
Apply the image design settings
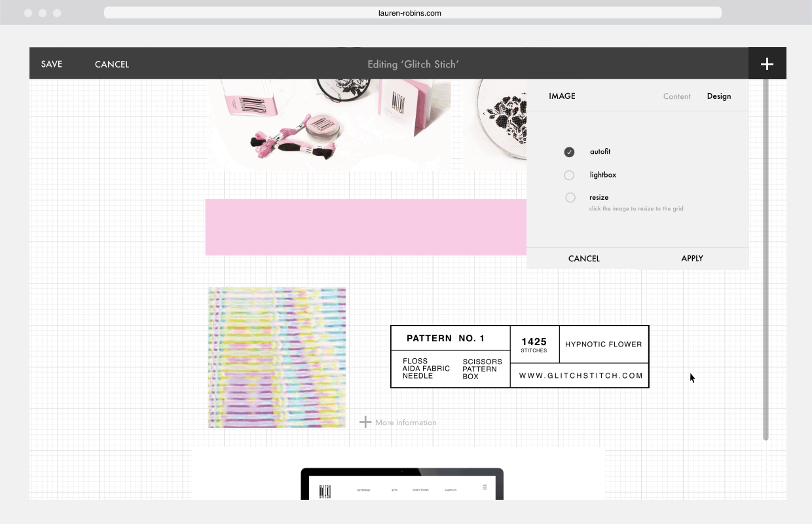pos(692,259)
